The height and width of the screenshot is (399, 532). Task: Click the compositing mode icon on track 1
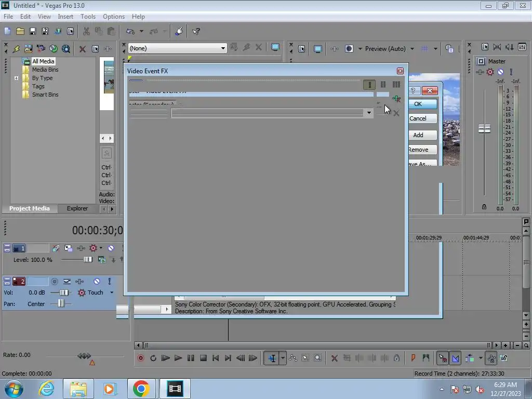[x=101, y=260]
